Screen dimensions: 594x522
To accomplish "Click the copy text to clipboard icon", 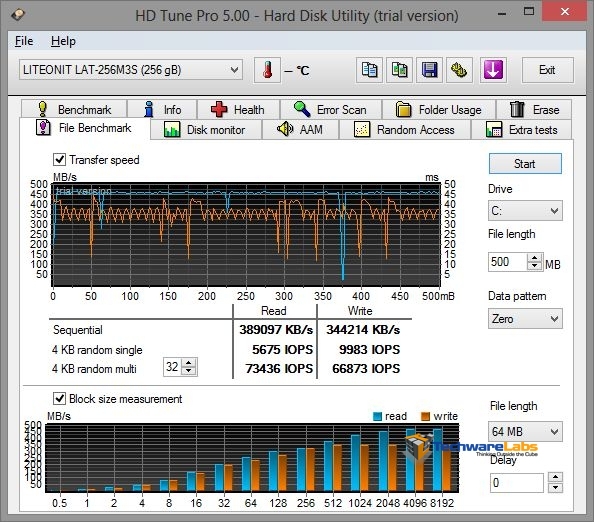I will pyautogui.click(x=369, y=70).
